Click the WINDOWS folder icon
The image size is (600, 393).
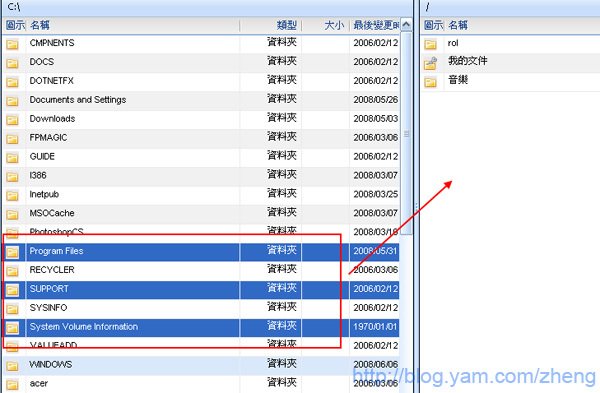coord(12,366)
